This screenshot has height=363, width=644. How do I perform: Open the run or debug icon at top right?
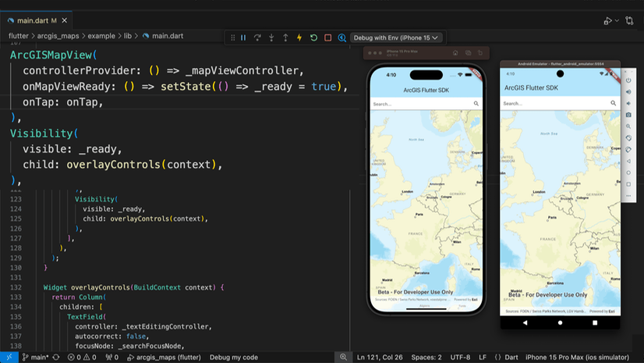point(608,21)
